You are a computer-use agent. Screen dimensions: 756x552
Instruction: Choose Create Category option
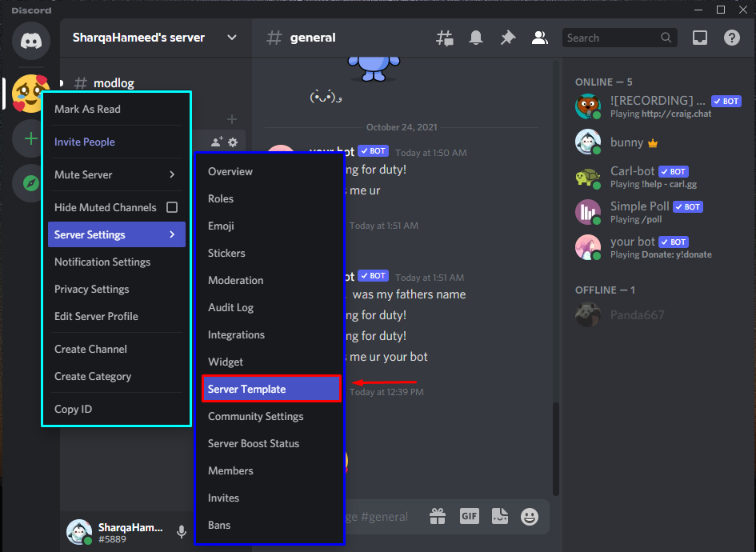117,376
